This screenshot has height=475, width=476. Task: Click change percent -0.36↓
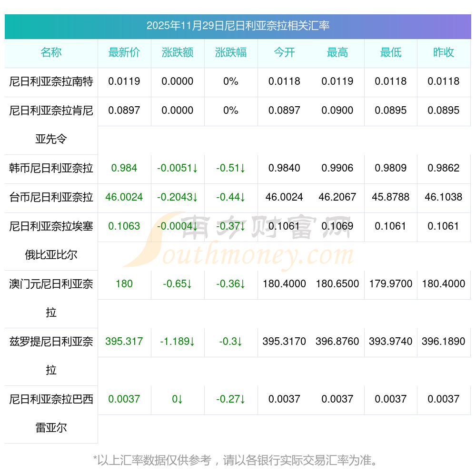pos(231,284)
